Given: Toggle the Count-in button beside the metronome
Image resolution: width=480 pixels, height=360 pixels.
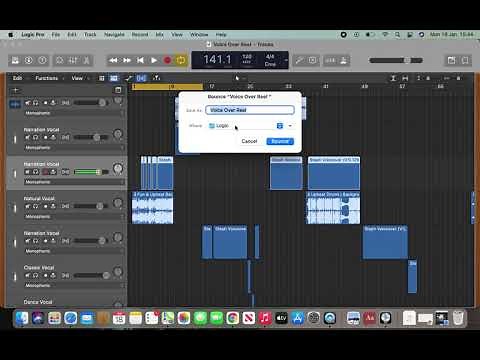Looking at the screenshot, I should pos(330,60).
